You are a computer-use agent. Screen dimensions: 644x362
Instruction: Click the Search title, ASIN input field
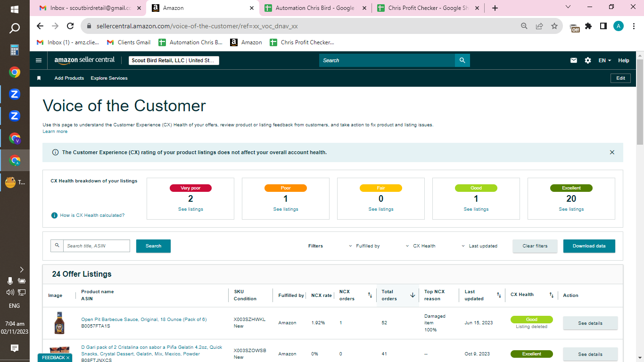97,246
